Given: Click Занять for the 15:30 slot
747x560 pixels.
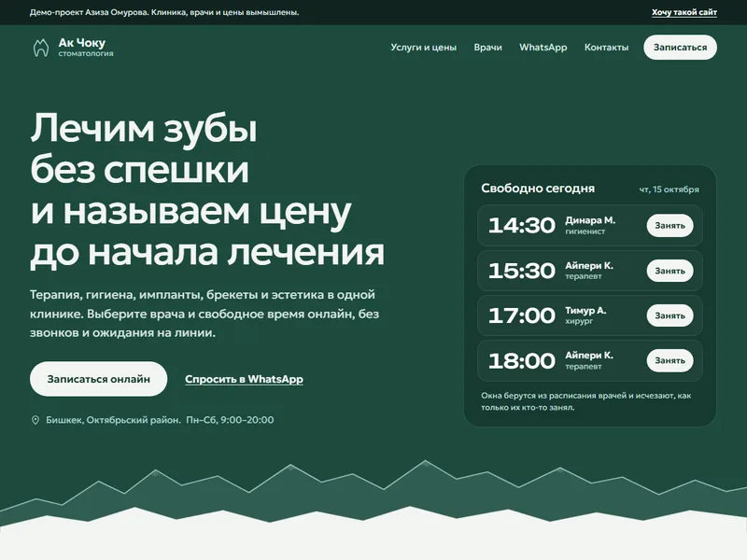Looking at the screenshot, I should 669,271.
